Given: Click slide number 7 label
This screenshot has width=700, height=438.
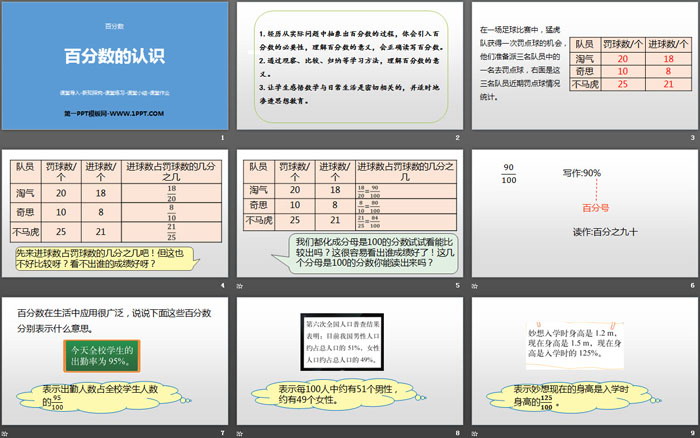Looking at the screenshot, I should [223, 433].
